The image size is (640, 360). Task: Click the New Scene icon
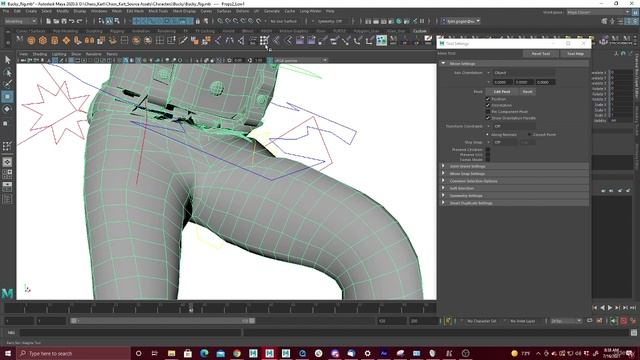49,21
